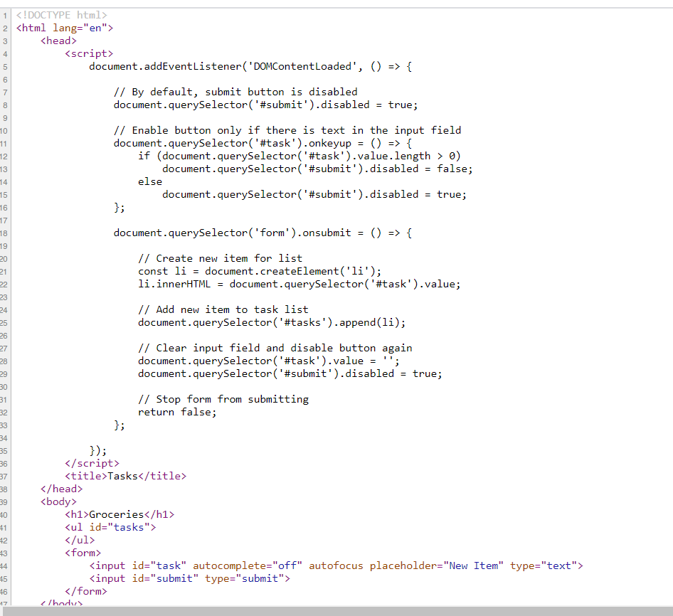Click the input id="task" line
The image size is (673, 616).
tap(336, 565)
